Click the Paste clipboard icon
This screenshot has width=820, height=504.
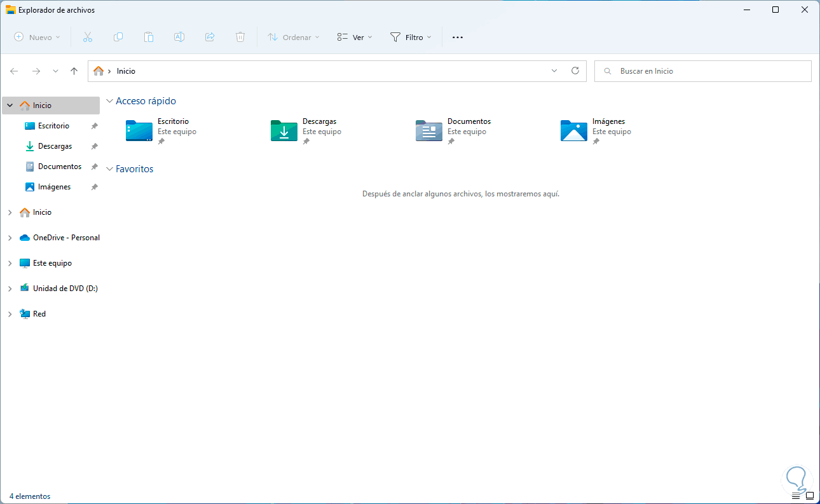149,37
